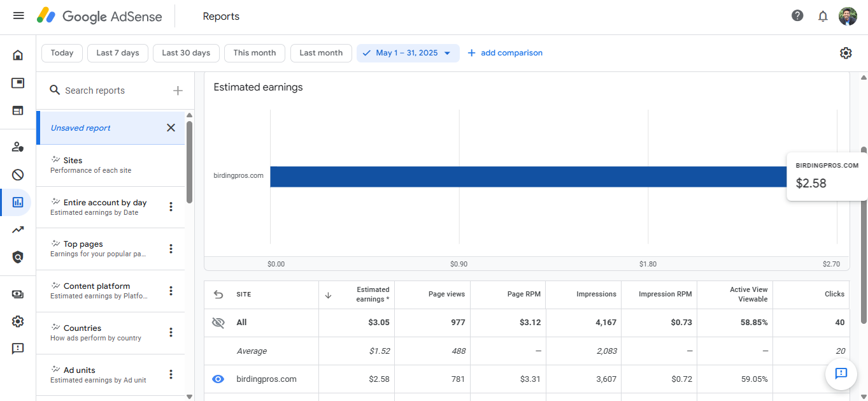Click the SITE column header
868x401 pixels.
[243, 295]
